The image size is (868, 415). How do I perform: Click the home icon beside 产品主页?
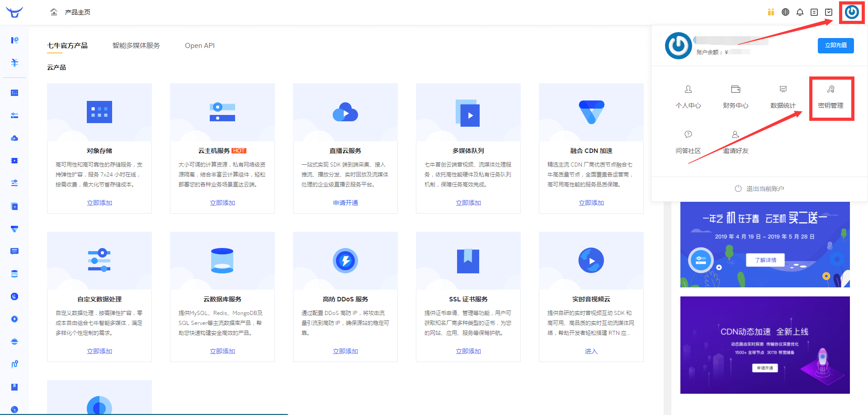[54, 12]
